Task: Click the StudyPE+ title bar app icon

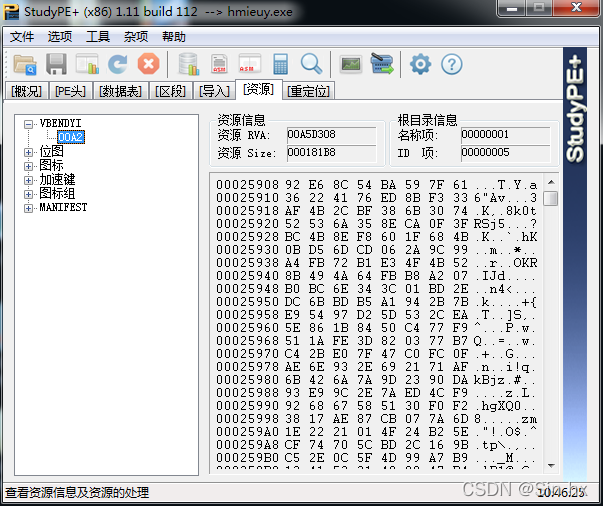Action: tap(11, 12)
